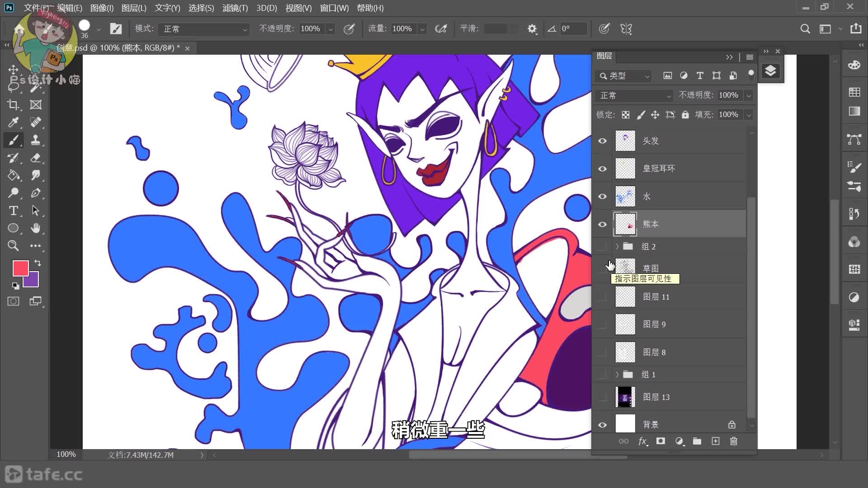Show the 图层 11 layer
The image size is (868, 488).
602,297
